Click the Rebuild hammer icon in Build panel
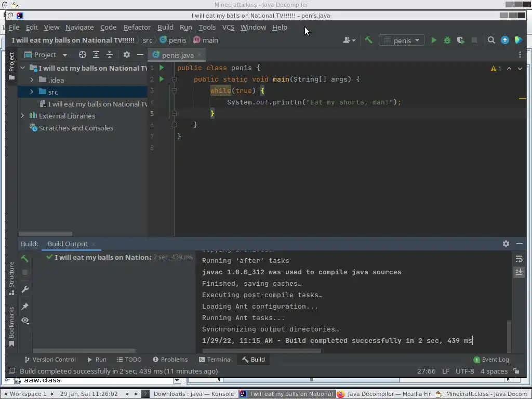532x399 pixels. 25,259
